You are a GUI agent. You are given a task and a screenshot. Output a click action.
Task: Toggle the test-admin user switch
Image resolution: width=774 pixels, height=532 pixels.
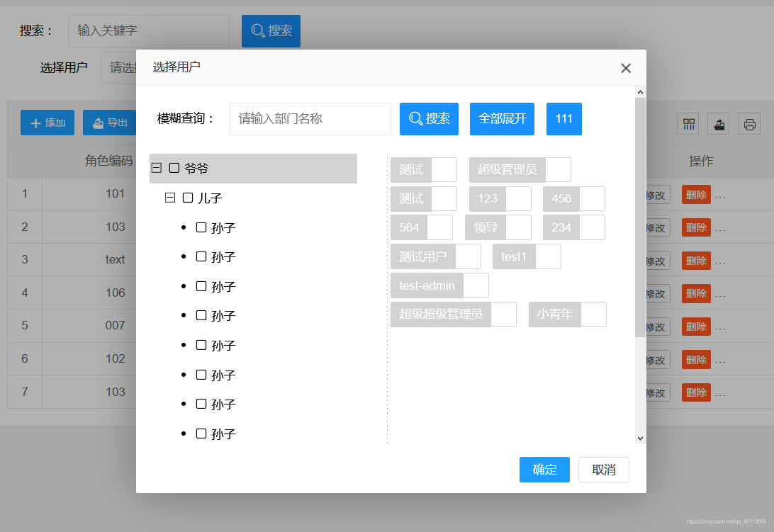click(x=440, y=285)
